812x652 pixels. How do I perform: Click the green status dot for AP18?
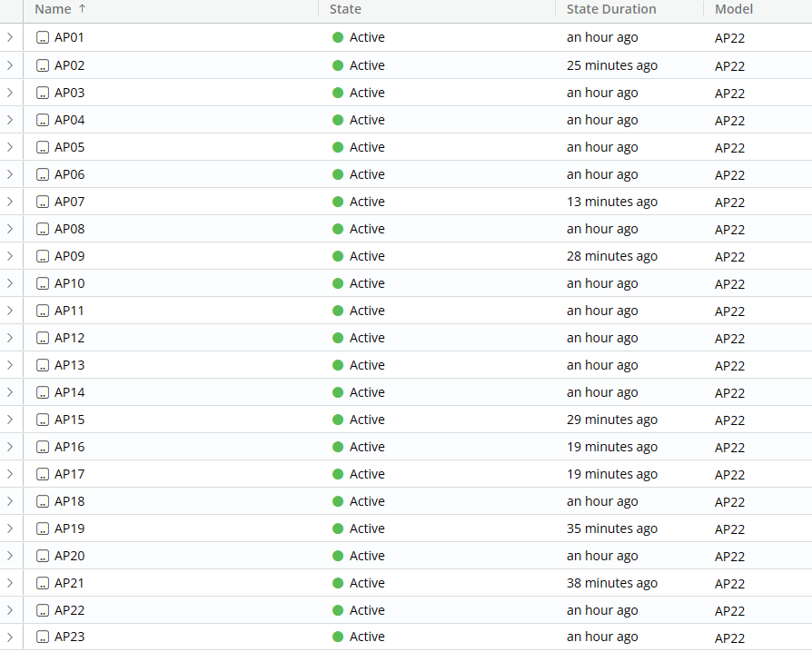(338, 501)
